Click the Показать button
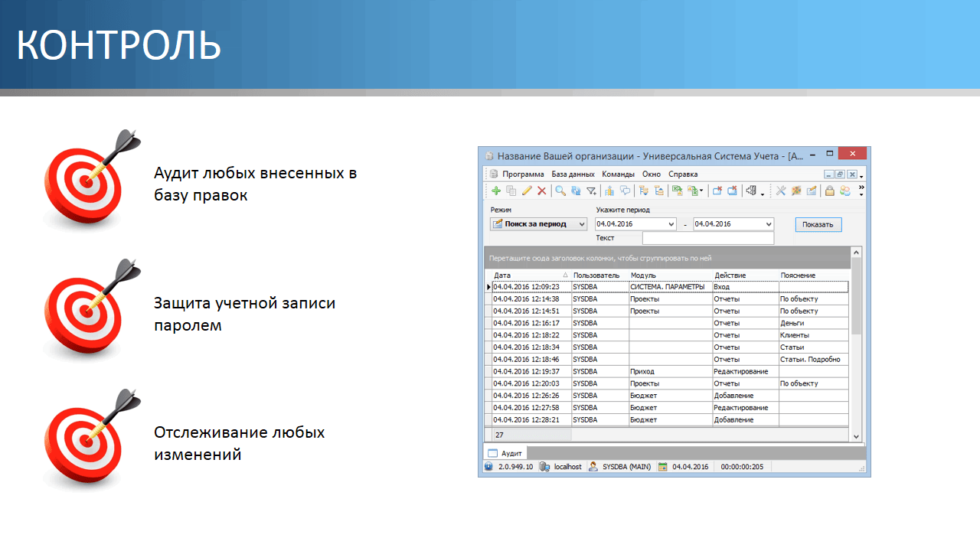 click(x=818, y=224)
